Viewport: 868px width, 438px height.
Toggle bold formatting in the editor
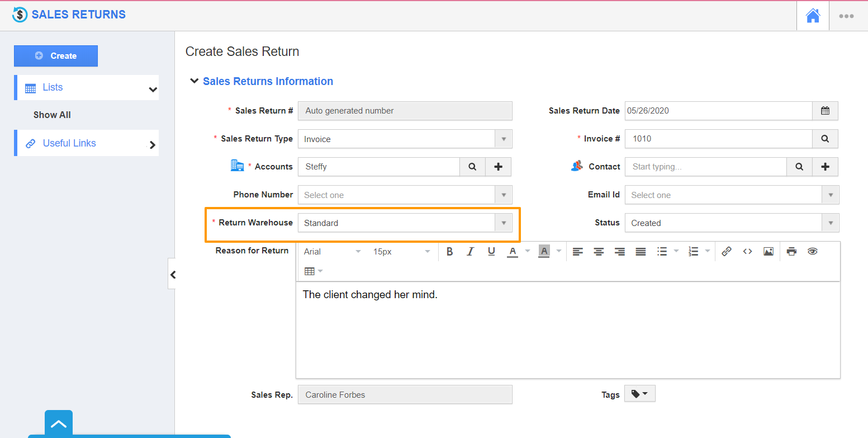click(449, 252)
